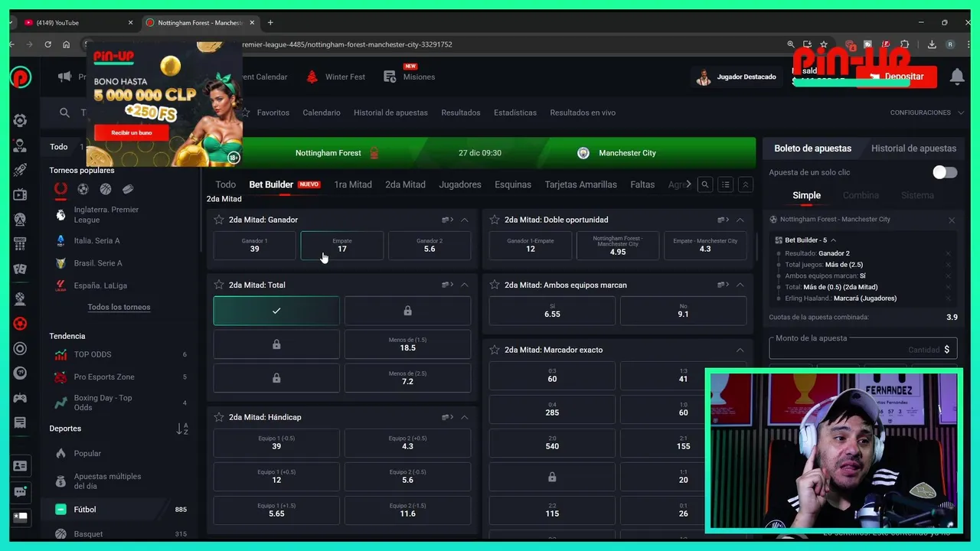This screenshot has width=980, height=551.
Task: Click Recibir un bono on the banner
Action: coord(132,132)
